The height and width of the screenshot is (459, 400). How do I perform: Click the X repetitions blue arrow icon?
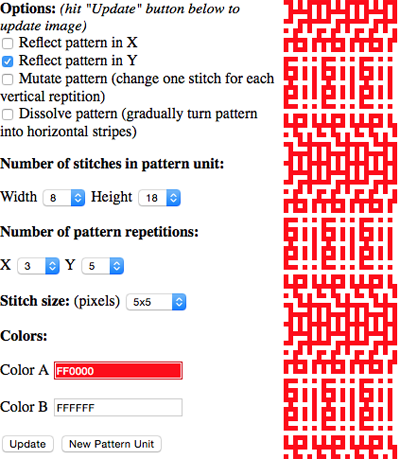point(52,266)
